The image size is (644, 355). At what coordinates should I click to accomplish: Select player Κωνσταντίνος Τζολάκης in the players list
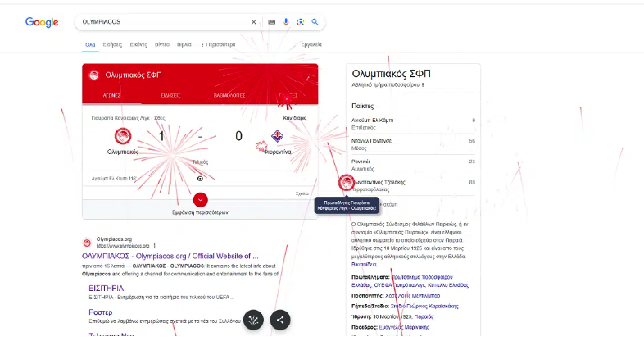(413, 185)
